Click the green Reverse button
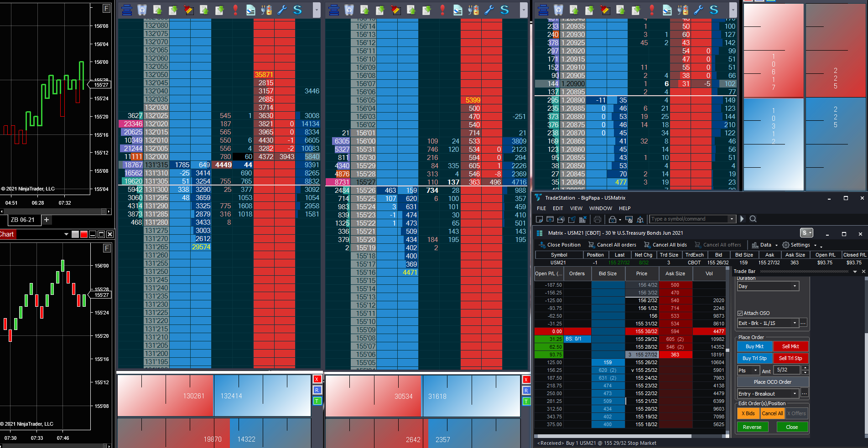The width and height of the screenshot is (868, 448). click(x=752, y=427)
